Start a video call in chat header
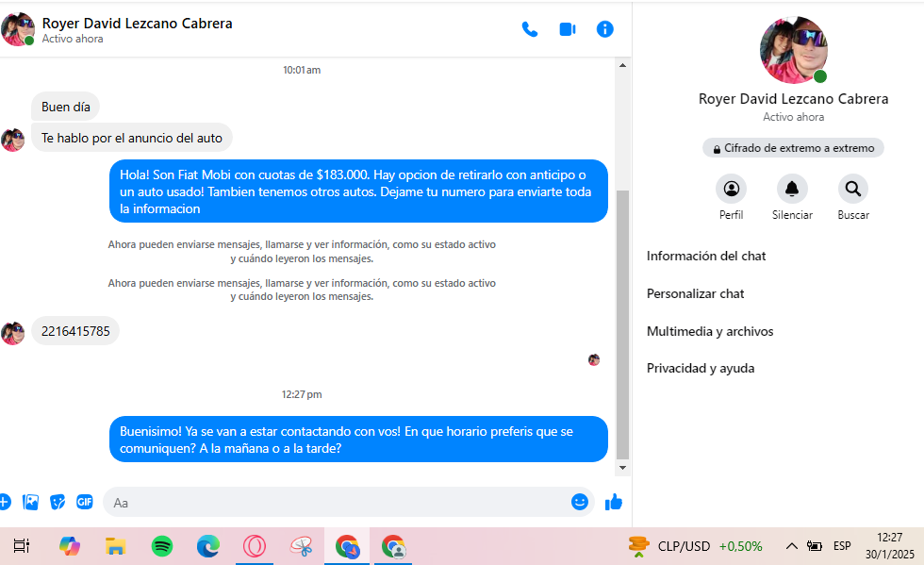Screen dimensions: 924x565 567,29
